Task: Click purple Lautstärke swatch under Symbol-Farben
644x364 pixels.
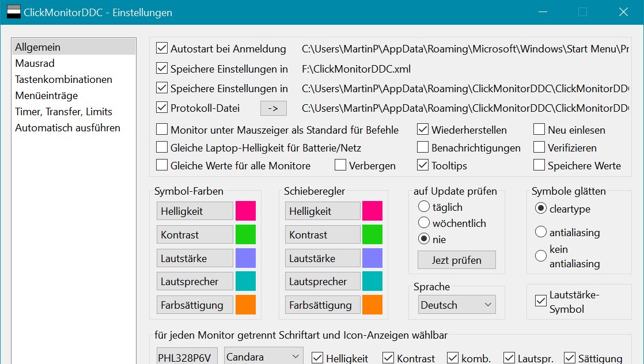Action: (x=245, y=258)
